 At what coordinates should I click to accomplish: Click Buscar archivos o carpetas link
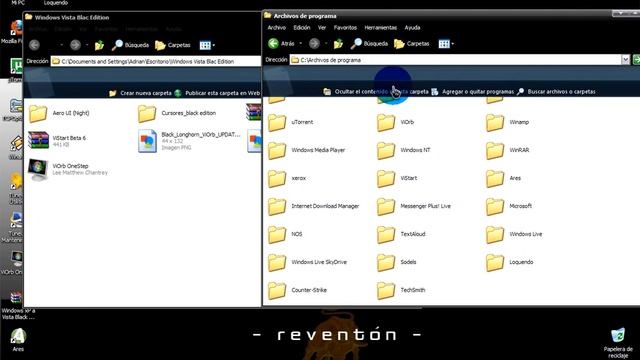[556, 92]
